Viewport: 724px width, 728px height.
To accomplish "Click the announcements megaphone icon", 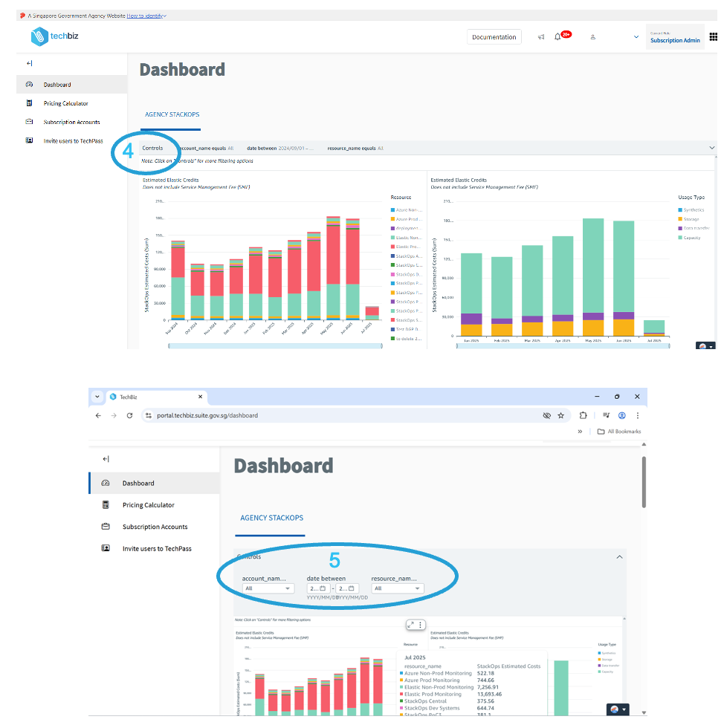I will pyautogui.click(x=541, y=36).
